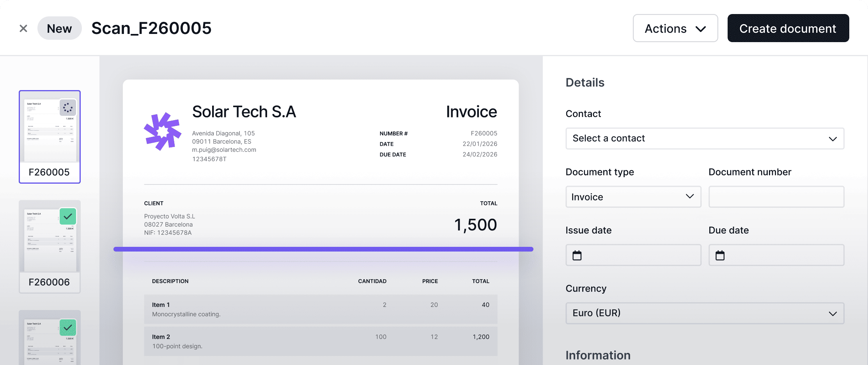
Task: Click the PRICE column header
Action: 430,281
